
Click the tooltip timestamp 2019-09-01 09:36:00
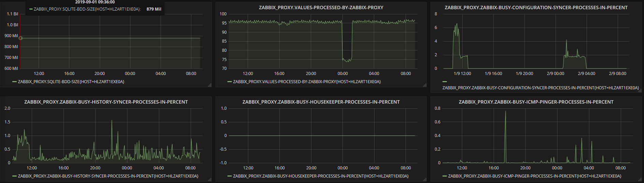(95, 2)
